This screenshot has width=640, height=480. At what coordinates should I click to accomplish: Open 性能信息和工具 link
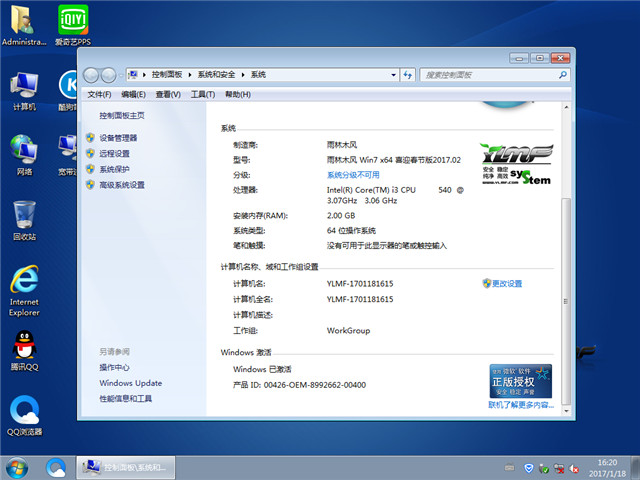[125, 398]
